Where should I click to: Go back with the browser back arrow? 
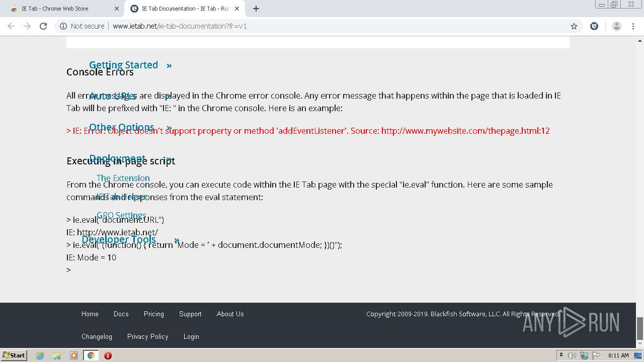pos(11,26)
